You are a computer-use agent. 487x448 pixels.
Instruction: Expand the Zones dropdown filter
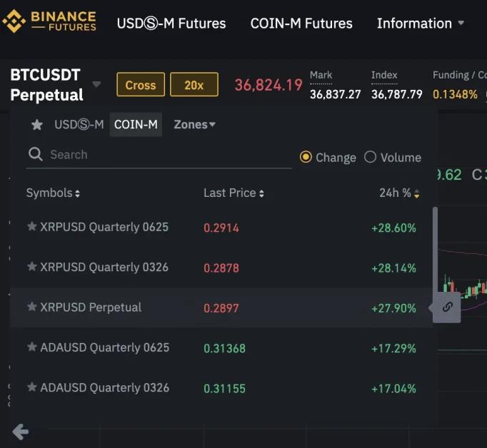[194, 124]
